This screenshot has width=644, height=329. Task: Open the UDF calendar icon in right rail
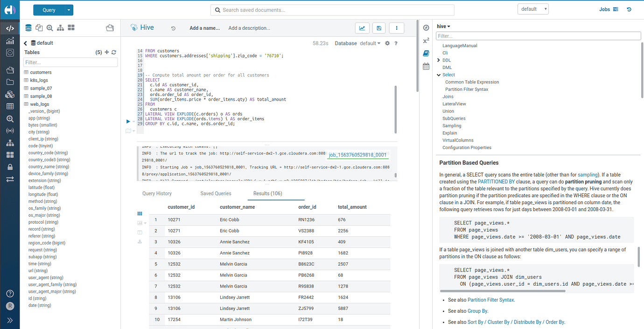click(x=426, y=66)
